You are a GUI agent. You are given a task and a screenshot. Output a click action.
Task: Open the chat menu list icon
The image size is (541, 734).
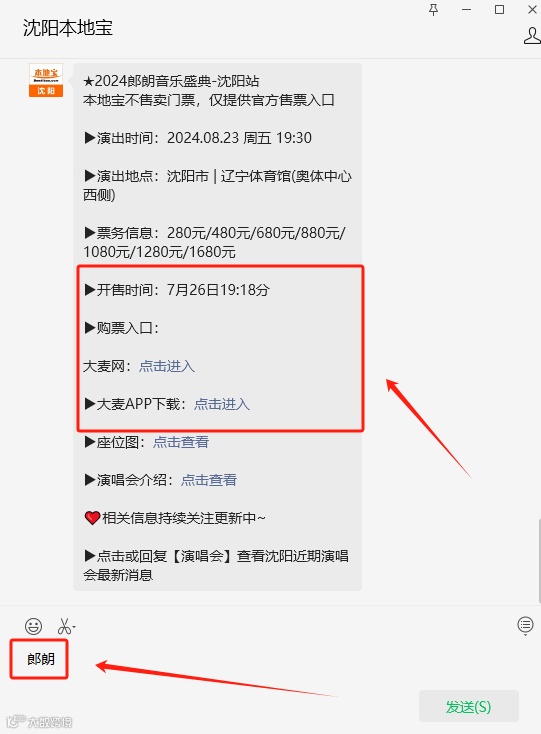point(525,624)
